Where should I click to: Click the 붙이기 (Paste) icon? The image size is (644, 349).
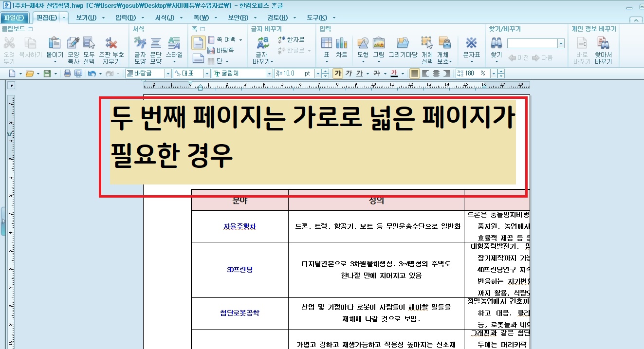pyautogui.click(x=55, y=43)
